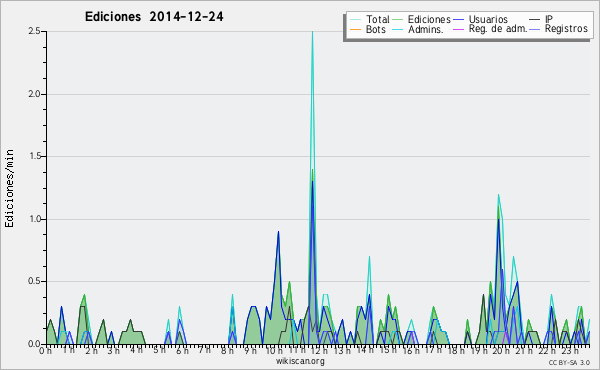The width and height of the screenshot is (600, 370).
Task: Click the tallest Total peak near 12 h
Action: (313, 32)
